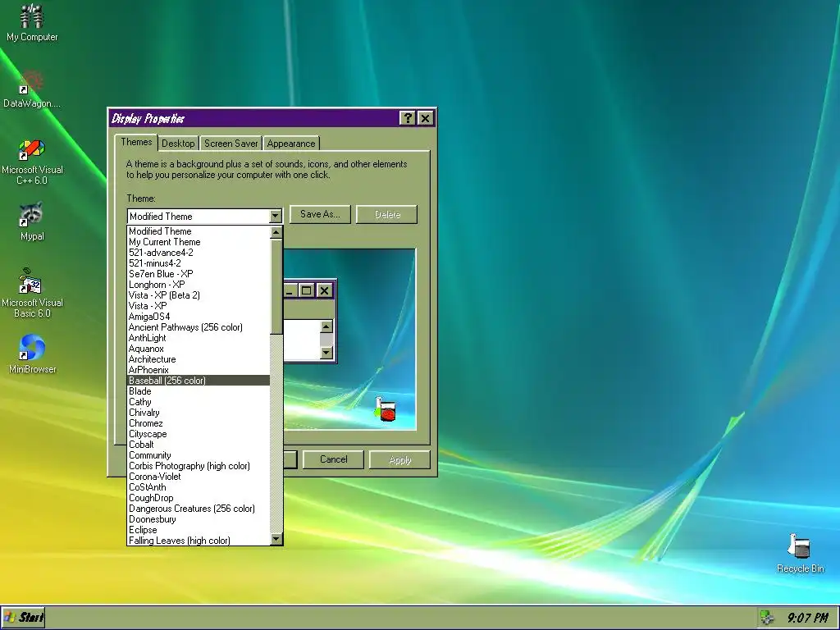Choose the CoughDrop theme

(x=199, y=498)
